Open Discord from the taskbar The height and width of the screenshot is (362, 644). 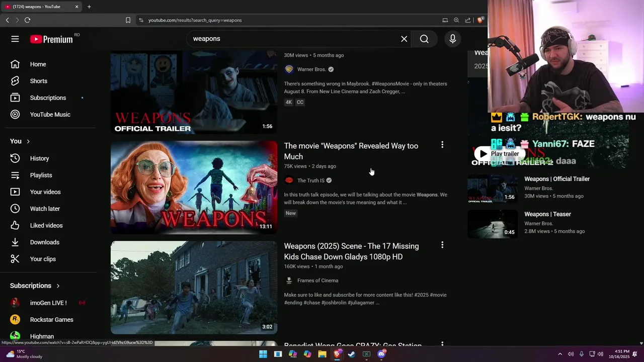point(381,354)
